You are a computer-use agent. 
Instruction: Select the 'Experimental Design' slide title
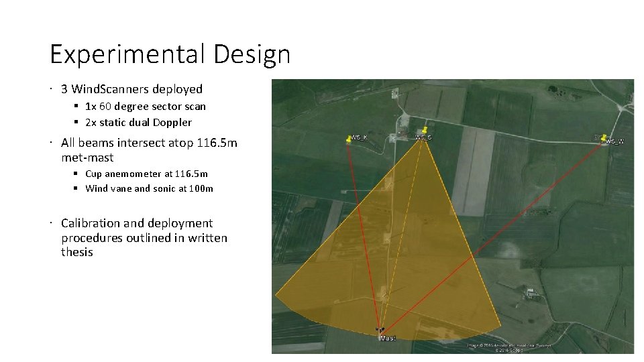170,54
